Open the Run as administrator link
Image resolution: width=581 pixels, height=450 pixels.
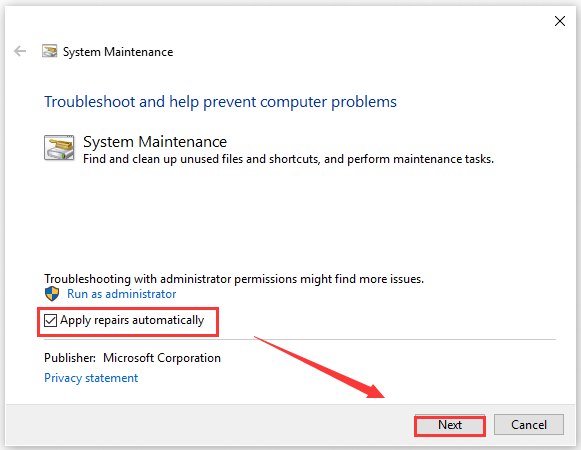tap(122, 294)
